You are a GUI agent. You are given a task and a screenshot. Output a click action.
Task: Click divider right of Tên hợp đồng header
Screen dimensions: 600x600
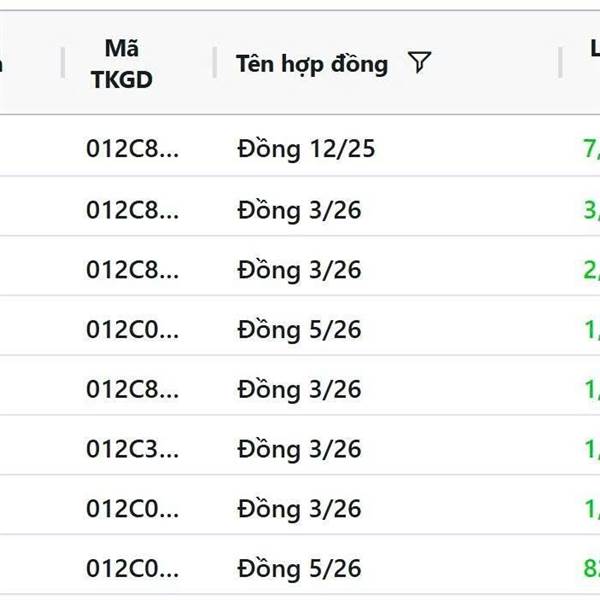561,63
